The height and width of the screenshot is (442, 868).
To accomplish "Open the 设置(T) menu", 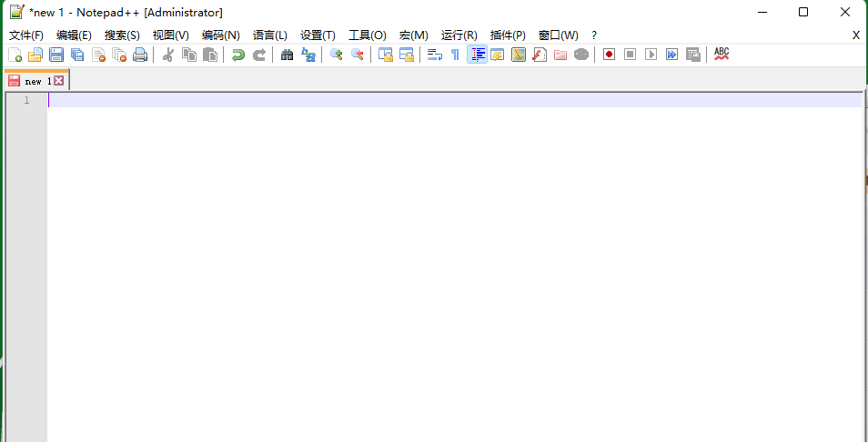I will (318, 35).
